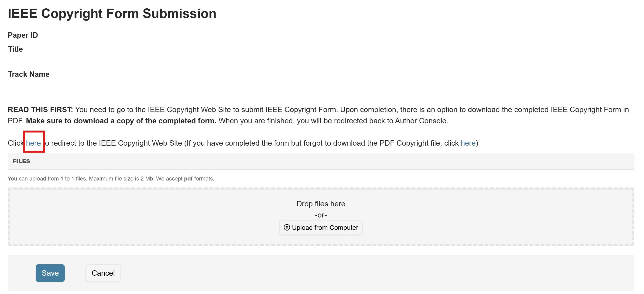644x294 pixels.
Task: Select the Paper ID label
Action: (23, 35)
